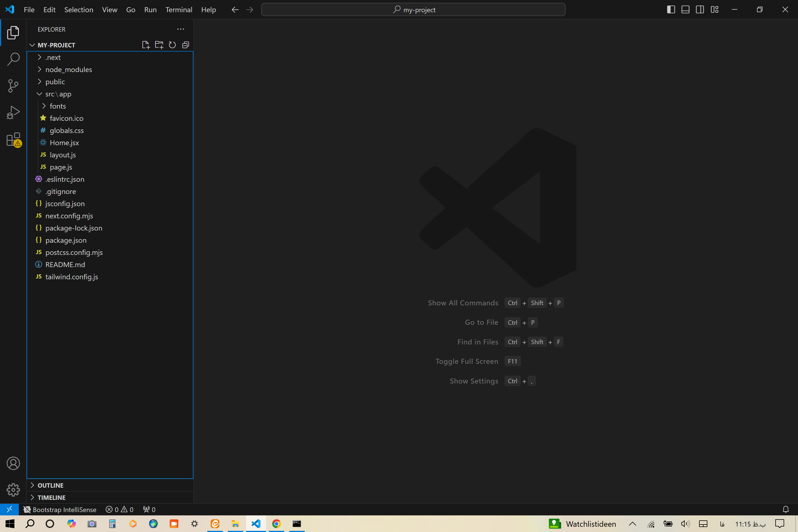Open layout.js file
Screen dimensions: 798x532
pyautogui.click(x=110, y=155)
